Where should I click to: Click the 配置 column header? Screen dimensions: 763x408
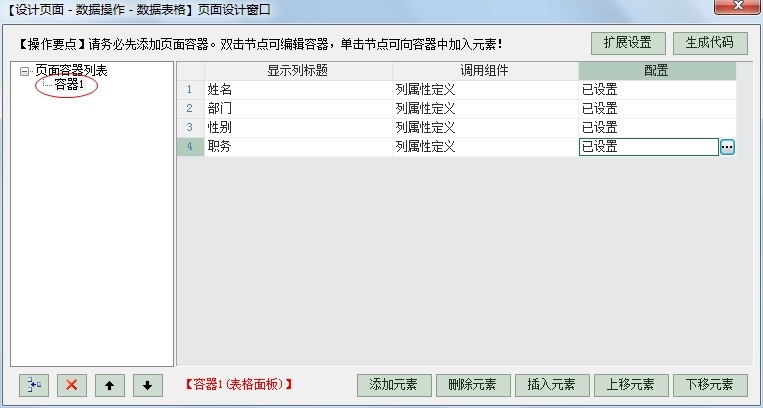click(657, 71)
